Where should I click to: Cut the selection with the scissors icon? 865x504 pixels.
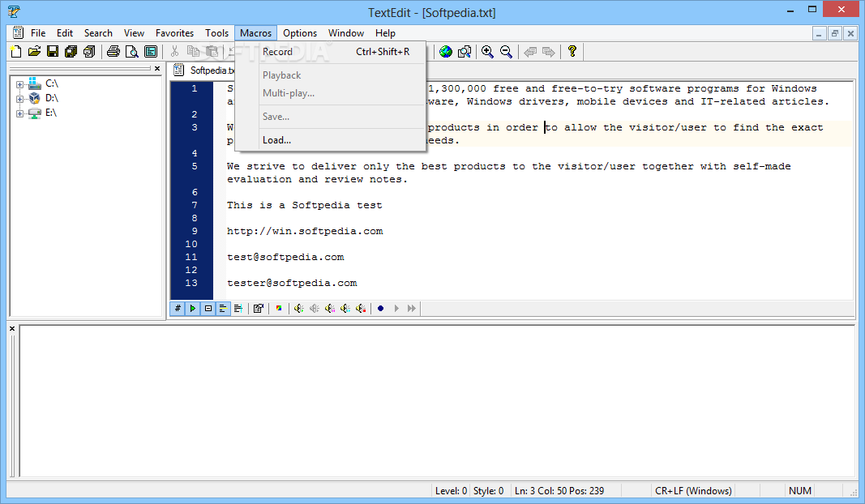pos(175,52)
